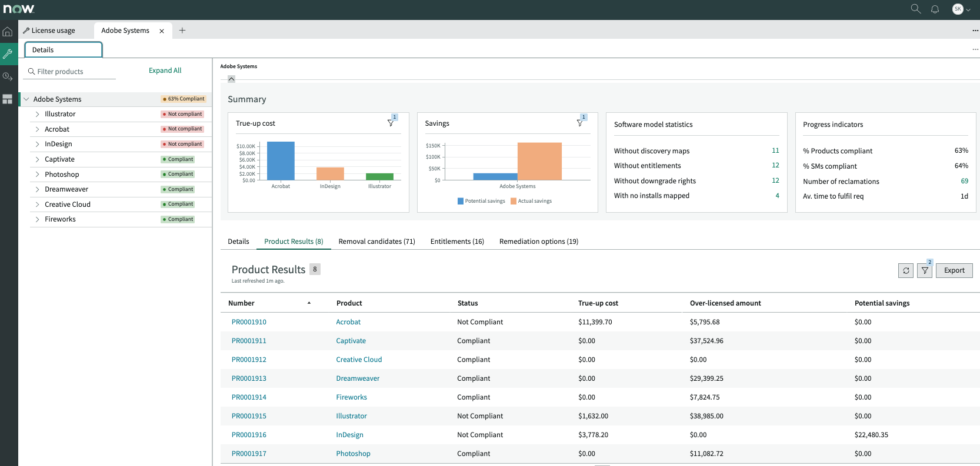Image resolution: width=980 pixels, height=466 pixels.
Task: Open notifications bell icon
Action: tap(935, 9)
